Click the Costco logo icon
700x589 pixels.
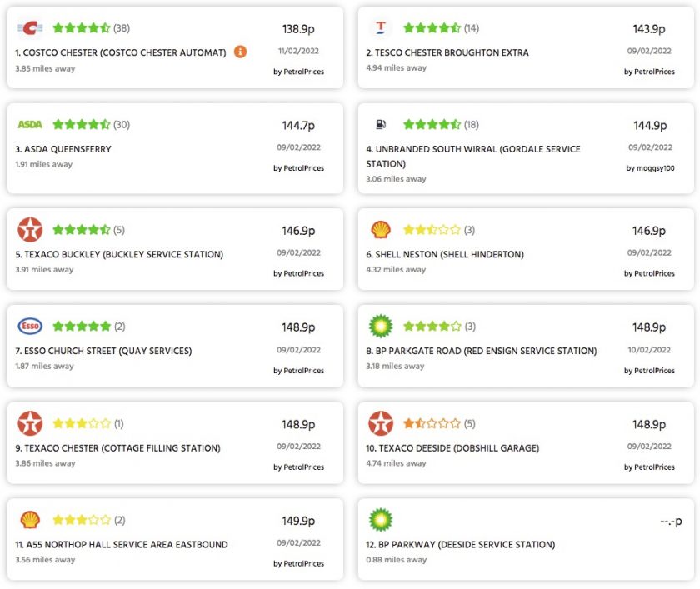(x=30, y=28)
